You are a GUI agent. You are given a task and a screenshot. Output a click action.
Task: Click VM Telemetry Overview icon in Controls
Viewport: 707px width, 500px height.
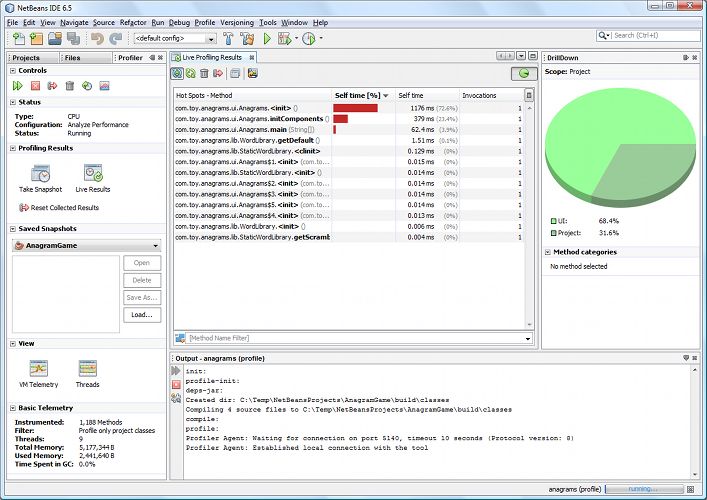105,86
